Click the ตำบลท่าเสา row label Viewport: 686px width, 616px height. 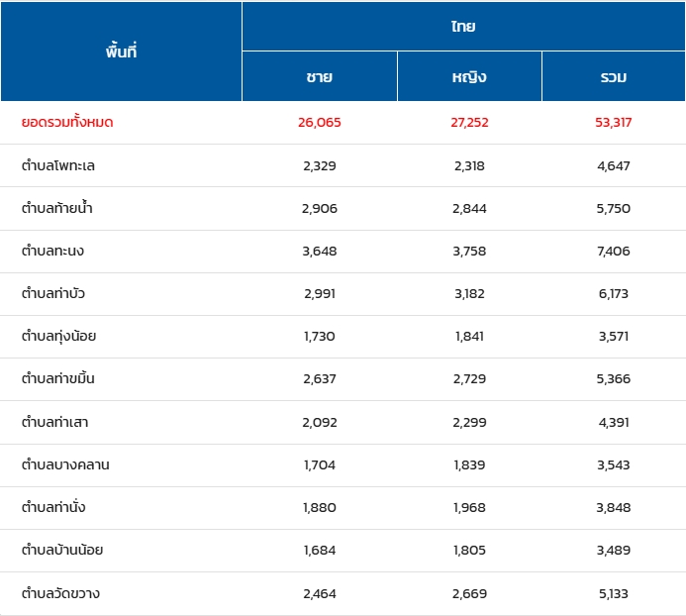[x=55, y=422]
